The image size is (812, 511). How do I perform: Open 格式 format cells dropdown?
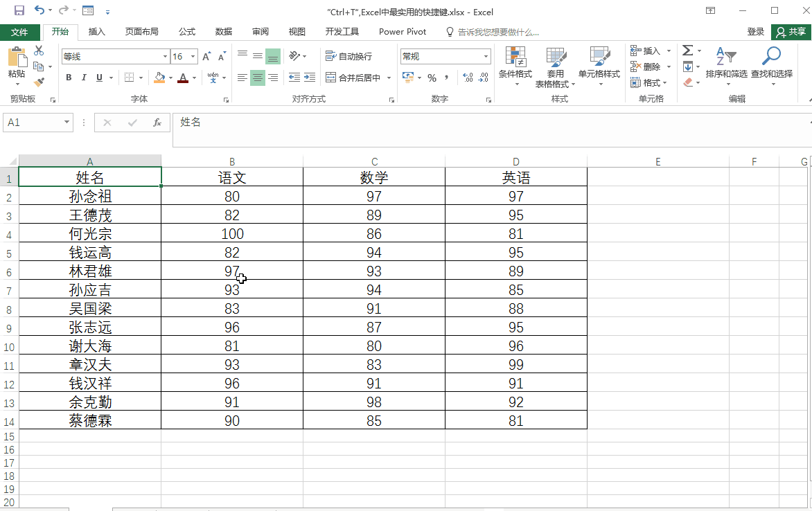(648, 83)
